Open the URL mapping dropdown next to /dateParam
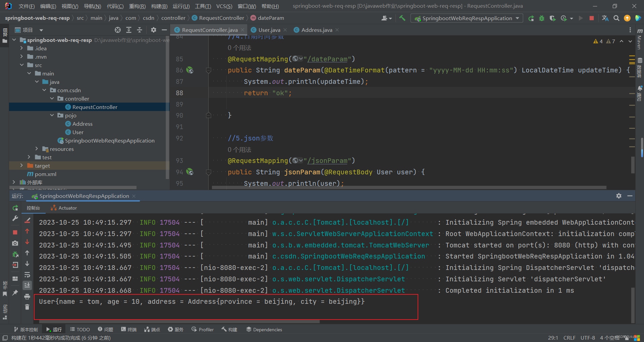 coord(298,59)
